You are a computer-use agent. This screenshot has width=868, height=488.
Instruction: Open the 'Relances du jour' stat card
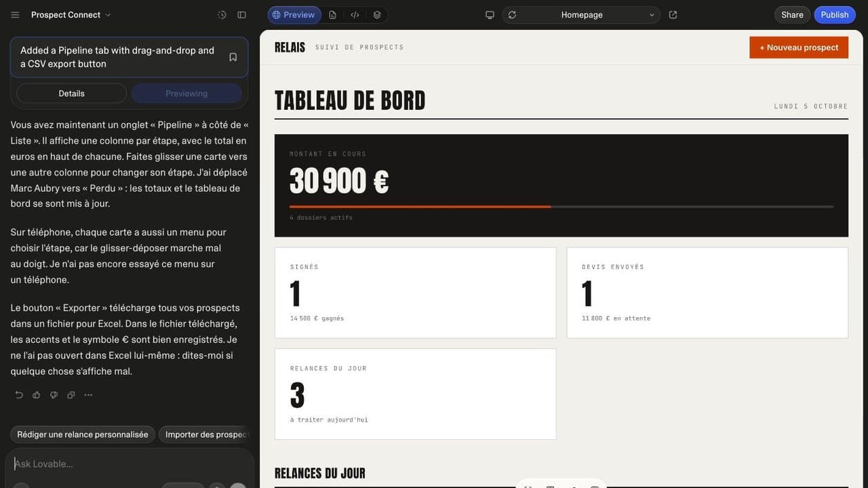415,394
